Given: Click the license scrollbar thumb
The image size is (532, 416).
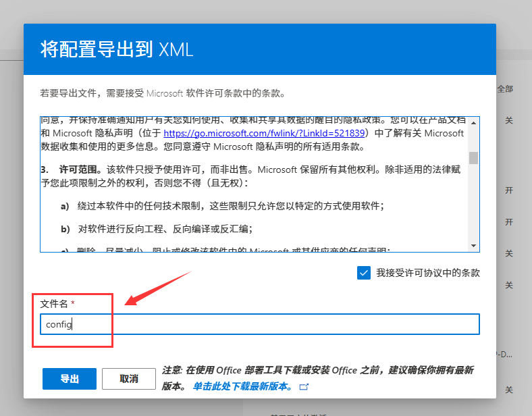Looking at the screenshot, I should [x=474, y=158].
